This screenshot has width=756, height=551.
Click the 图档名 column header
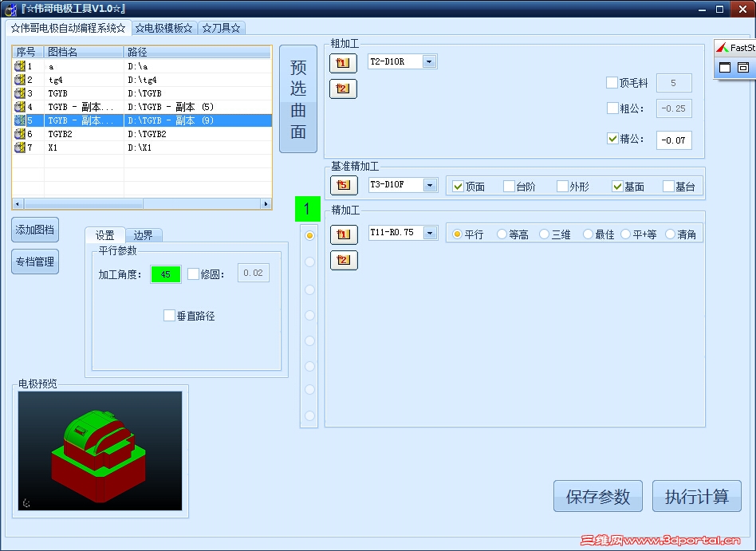pyautogui.click(x=84, y=52)
